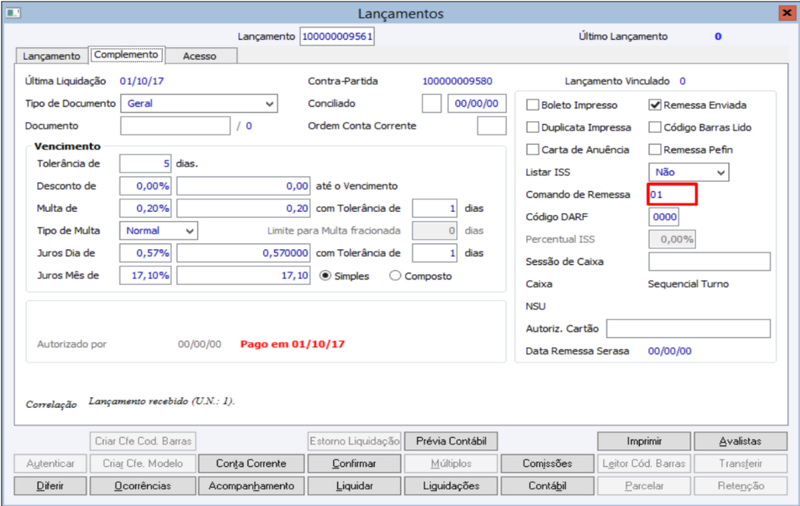Select the Complemento tab
800x506 pixels.
(126, 55)
